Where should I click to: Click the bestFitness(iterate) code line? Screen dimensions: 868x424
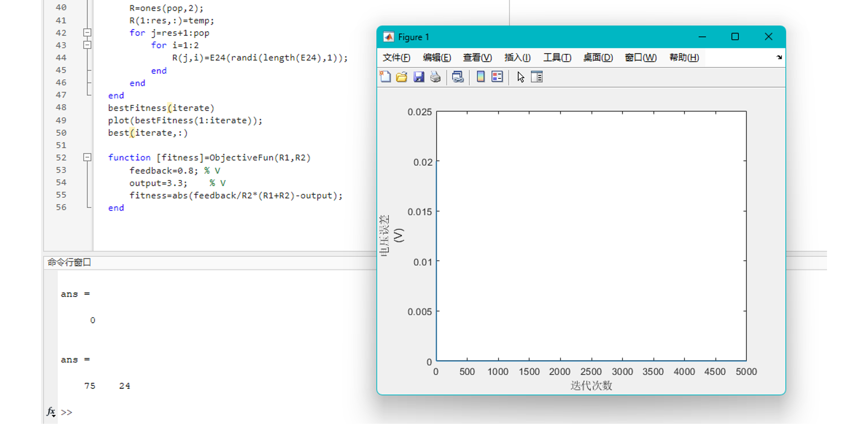(x=161, y=108)
